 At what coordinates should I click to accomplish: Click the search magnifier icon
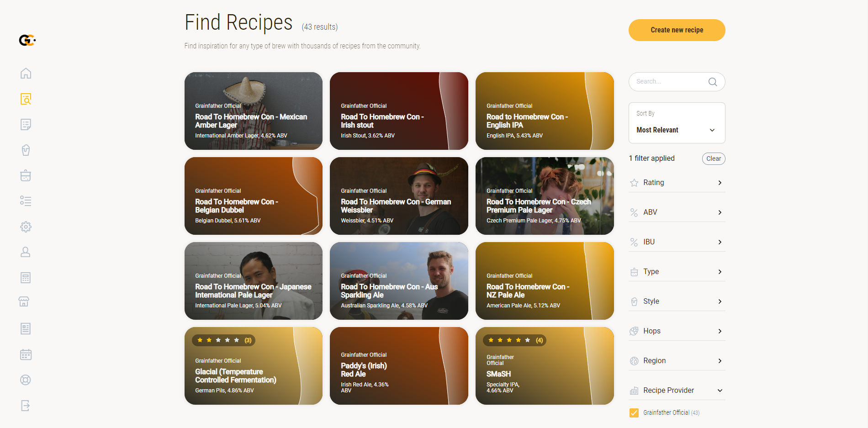click(713, 82)
